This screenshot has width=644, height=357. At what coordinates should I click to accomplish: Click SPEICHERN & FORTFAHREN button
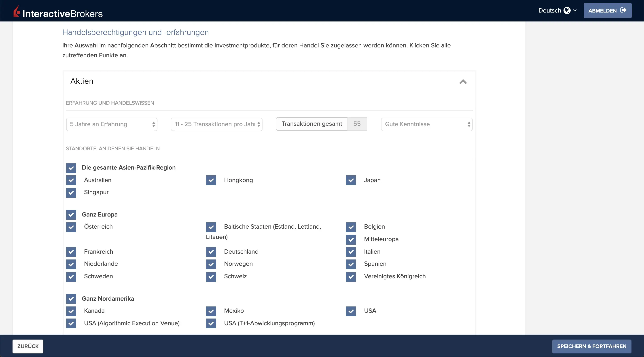pos(592,346)
